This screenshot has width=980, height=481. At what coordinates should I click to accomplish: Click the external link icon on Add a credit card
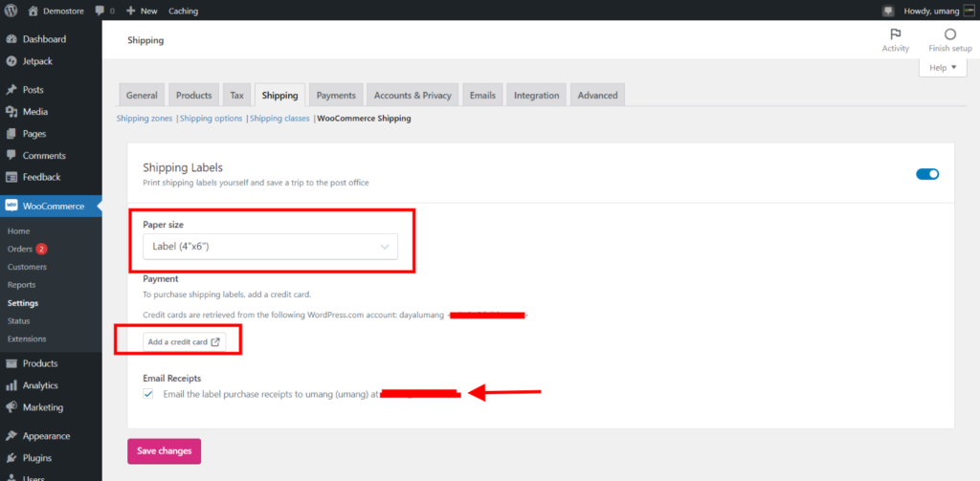(215, 341)
